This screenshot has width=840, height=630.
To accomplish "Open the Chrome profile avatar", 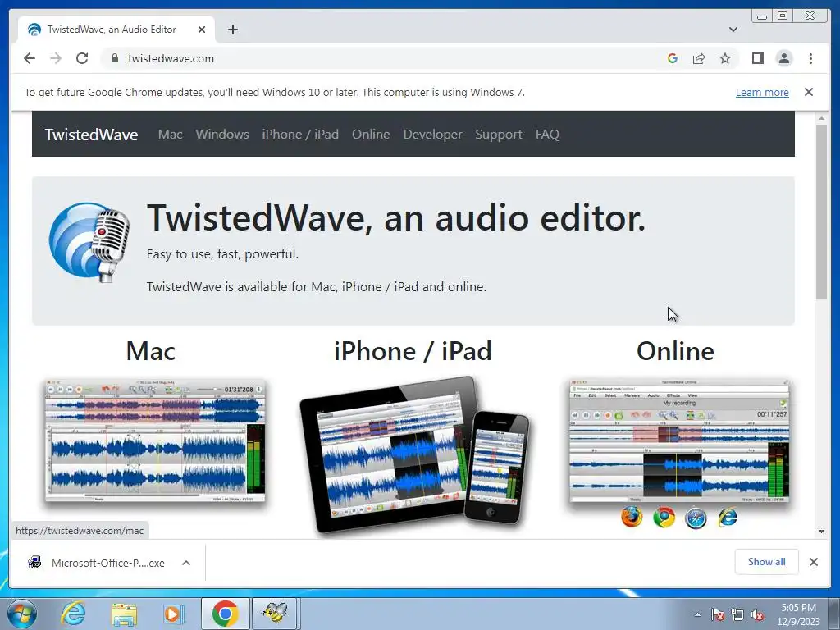I will pos(783,58).
